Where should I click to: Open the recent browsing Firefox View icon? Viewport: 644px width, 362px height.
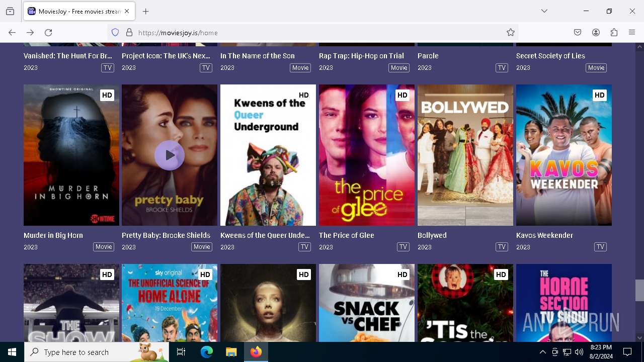click(x=10, y=11)
